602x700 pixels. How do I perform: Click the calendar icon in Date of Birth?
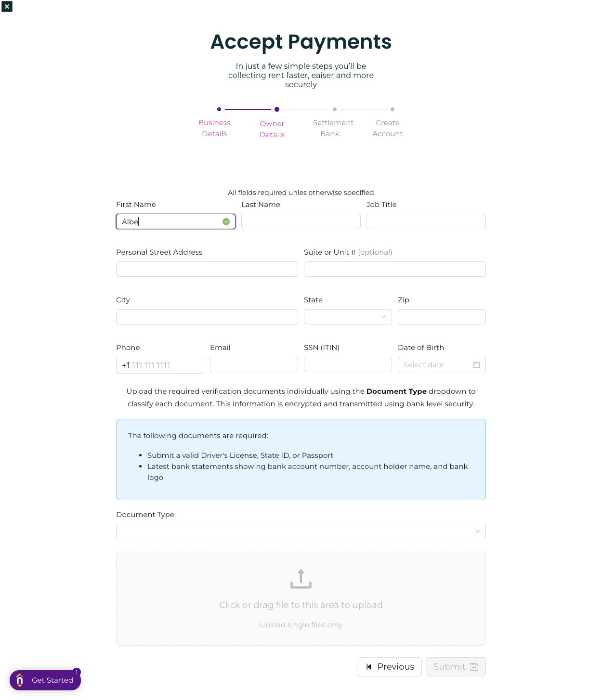point(476,365)
